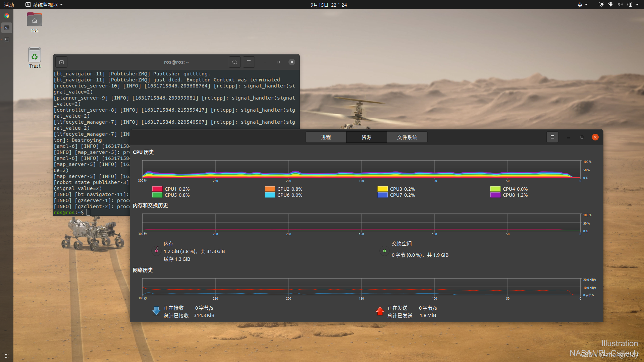Switch to the 进程 tab
The width and height of the screenshot is (644, 362).
pos(326,137)
